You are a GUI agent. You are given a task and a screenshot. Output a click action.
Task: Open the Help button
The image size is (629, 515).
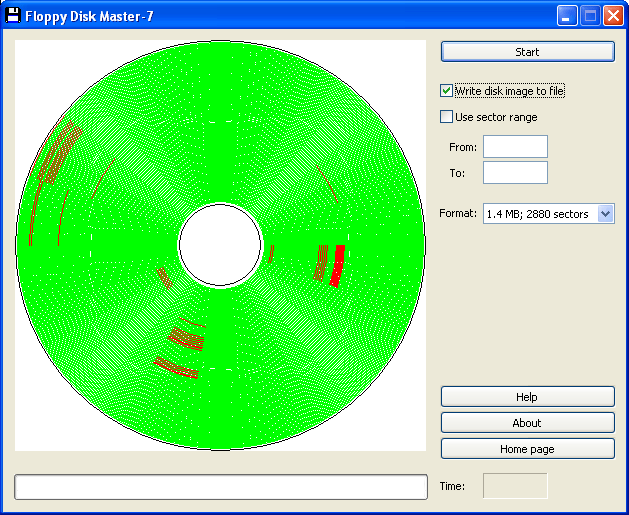(x=528, y=397)
